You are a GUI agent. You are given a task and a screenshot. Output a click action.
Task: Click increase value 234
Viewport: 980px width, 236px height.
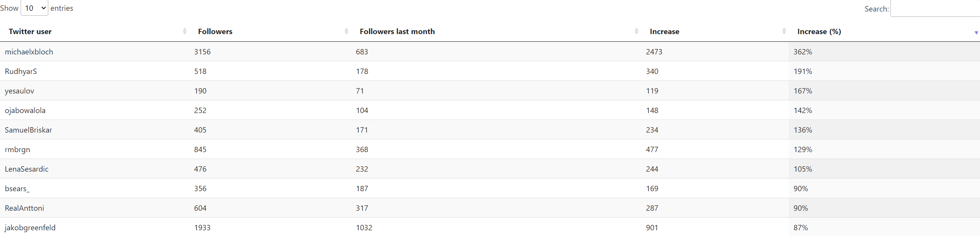click(x=652, y=130)
